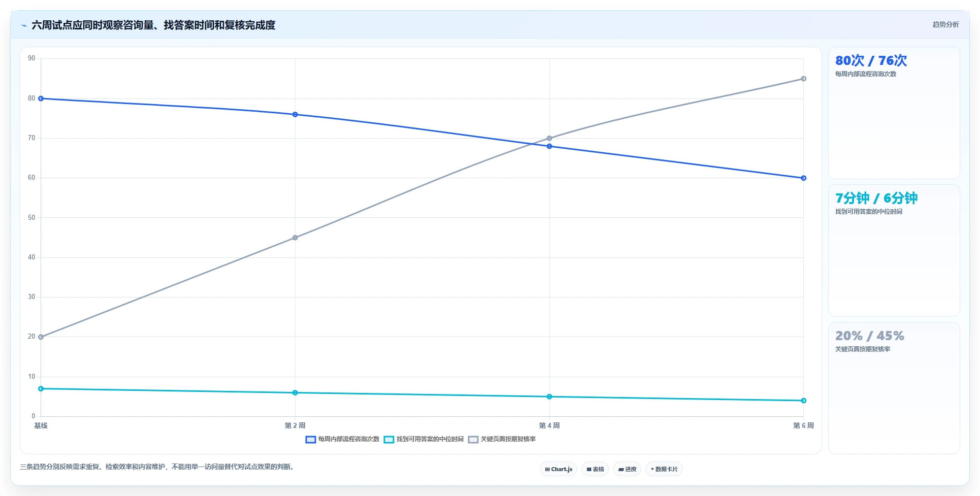The image size is (980, 496).
Task: Toggle 找到可用答案的中位时间 legend series
Action: coord(423,439)
